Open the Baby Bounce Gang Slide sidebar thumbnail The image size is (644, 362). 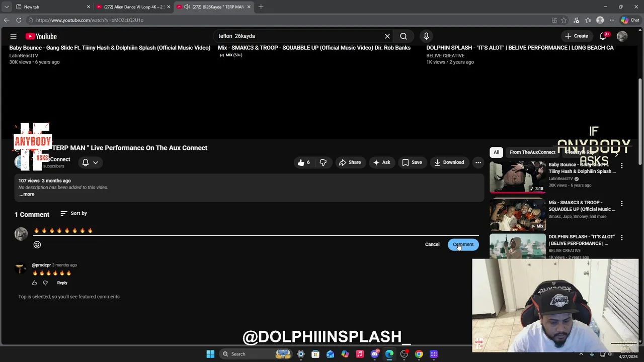click(518, 177)
